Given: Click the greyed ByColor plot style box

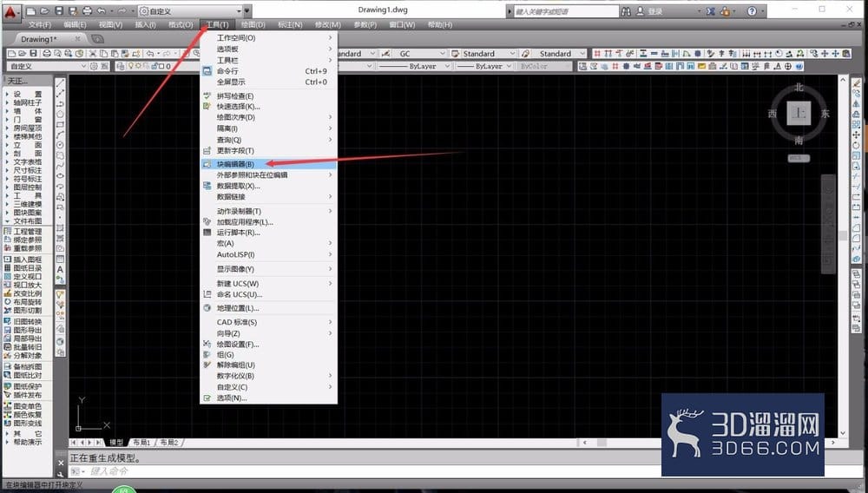Looking at the screenshot, I should click(x=545, y=66).
